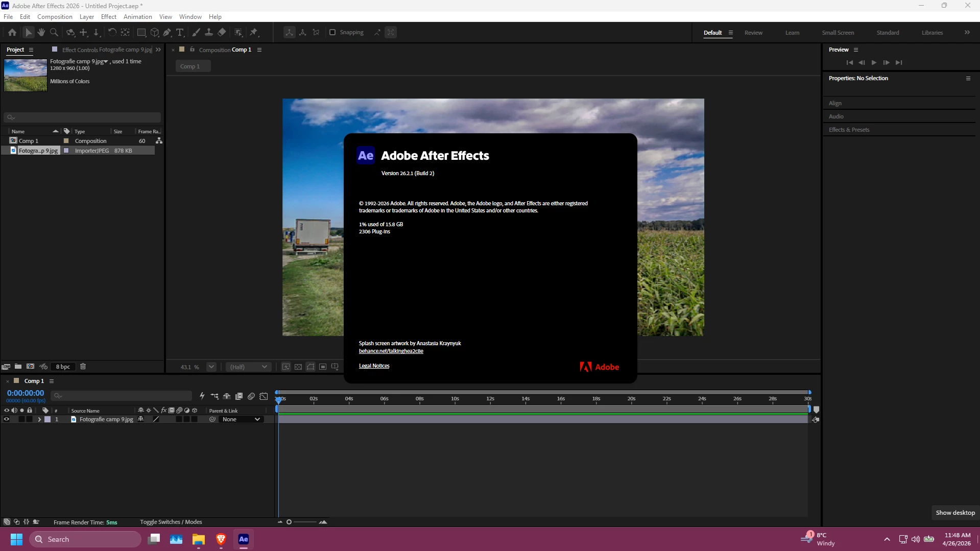The height and width of the screenshot is (551, 980).
Task: Open the Preview panel menu
Action: (x=856, y=50)
